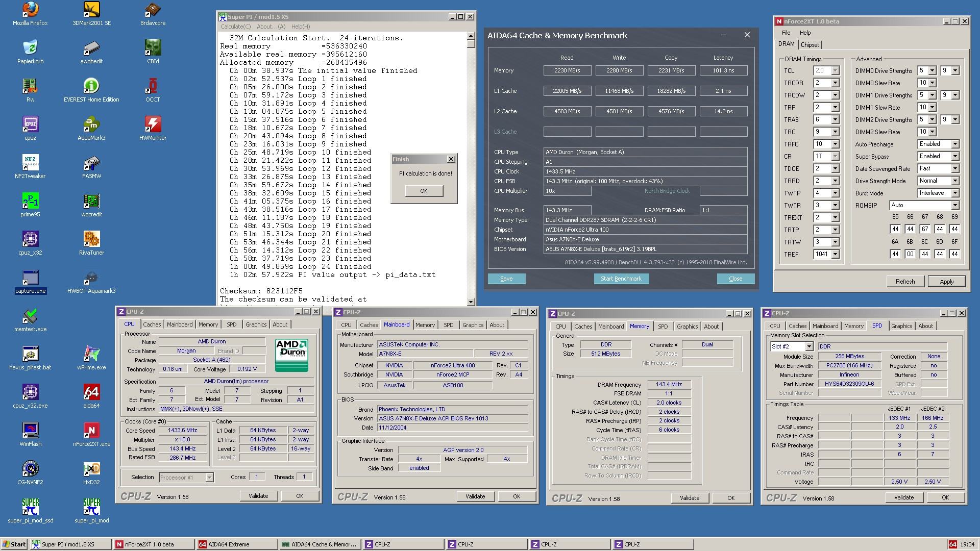
Task: Open the FASMW desktop icon
Action: click(x=91, y=167)
